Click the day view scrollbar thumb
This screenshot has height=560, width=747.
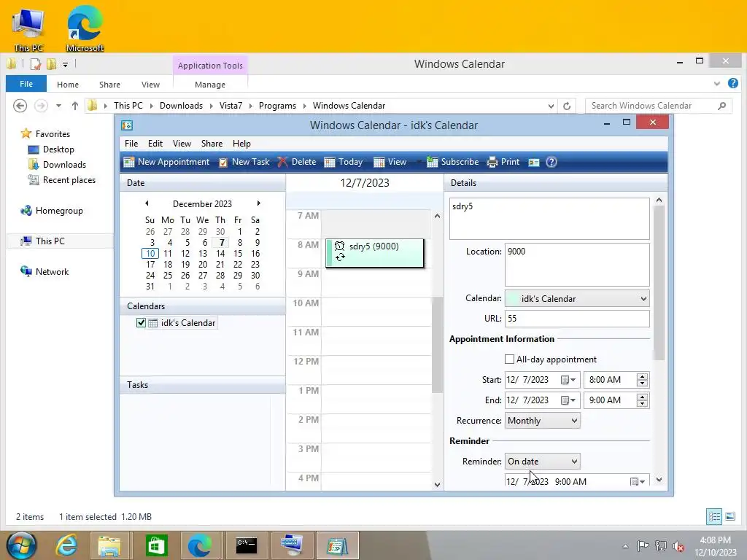point(437,345)
